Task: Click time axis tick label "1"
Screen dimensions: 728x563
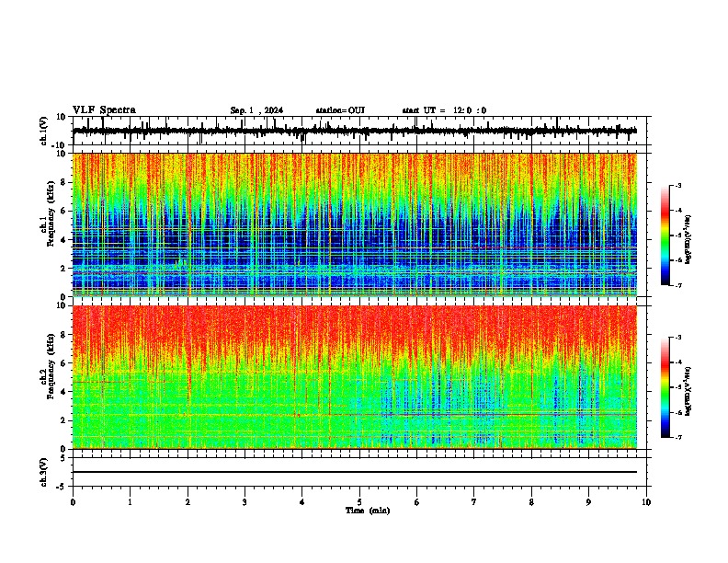Action: [x=130, y=502]
